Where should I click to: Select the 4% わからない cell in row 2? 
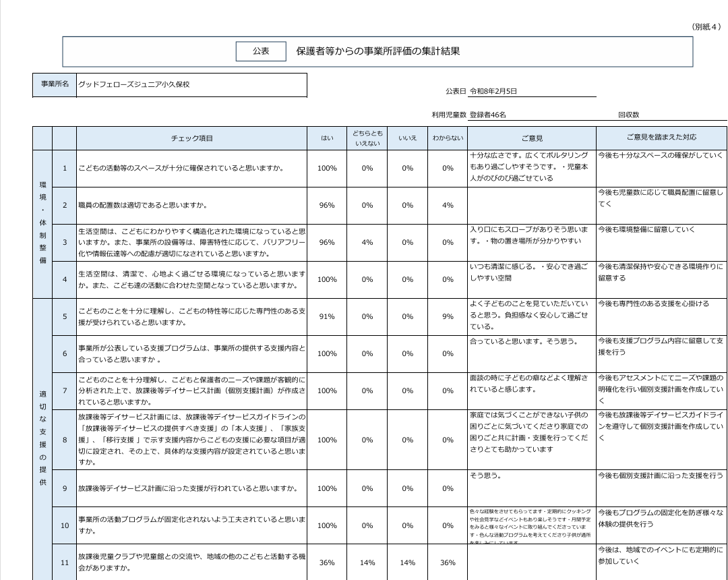pyautogui.click(x=448, y=205)
